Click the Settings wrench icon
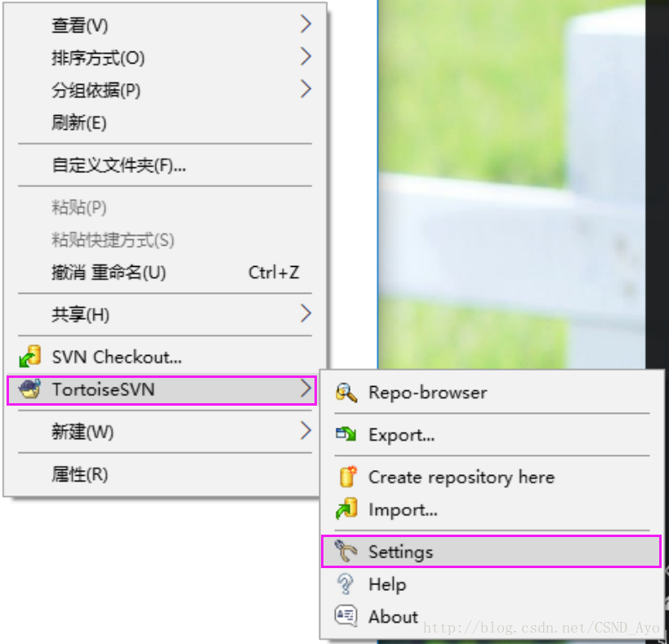Viewport: 669px width, 644px height. click(x=346, y=551)
